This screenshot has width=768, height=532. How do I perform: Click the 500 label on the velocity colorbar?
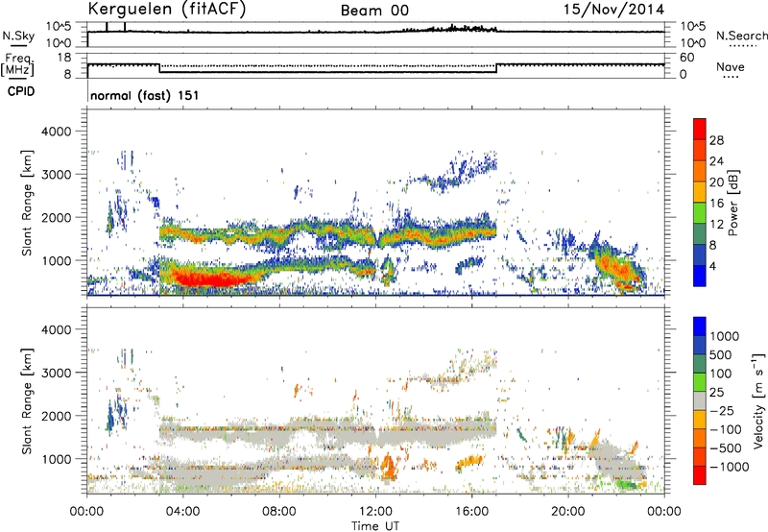point(721,354)
